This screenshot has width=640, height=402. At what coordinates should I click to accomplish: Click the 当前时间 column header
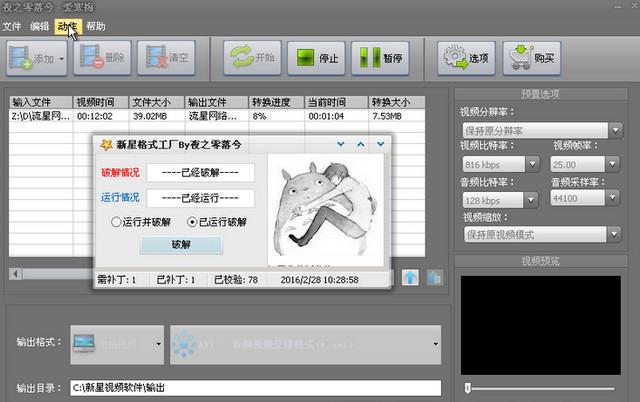coord(336,102)
